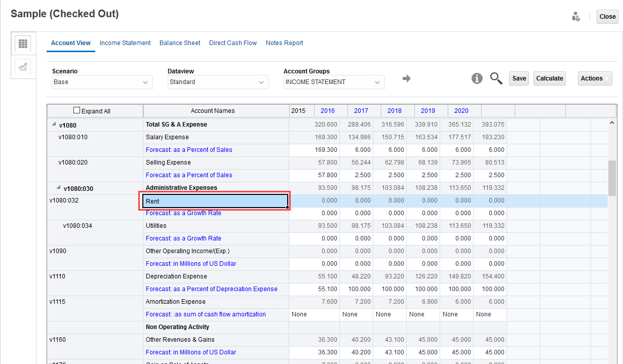Toggle the Expand All checkbox
This screenshot has width=623, height=364.
point(77,110)
